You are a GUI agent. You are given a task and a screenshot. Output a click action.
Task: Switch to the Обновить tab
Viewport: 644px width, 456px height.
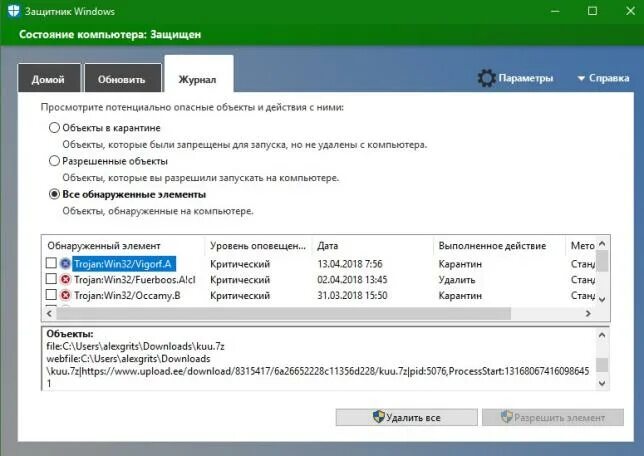122,78
